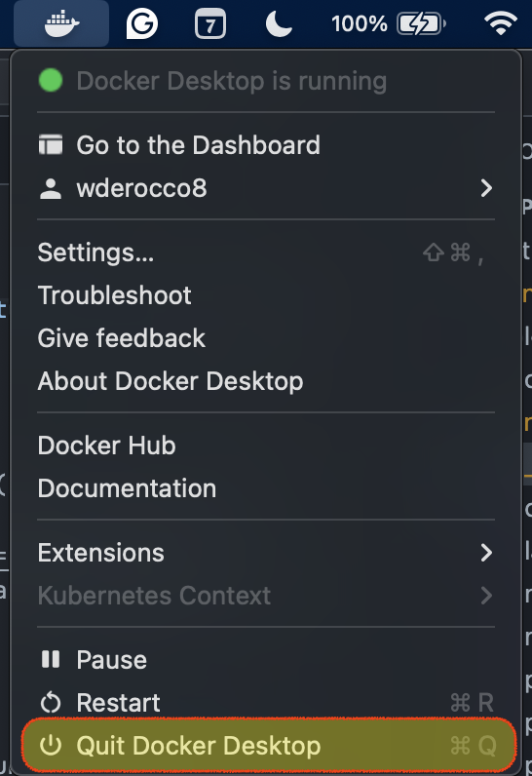Expand the wderocco8 account submenu arrow
The height and width of the screenshot is (776, 532).
pyautogui.click(x=486, y=188)
